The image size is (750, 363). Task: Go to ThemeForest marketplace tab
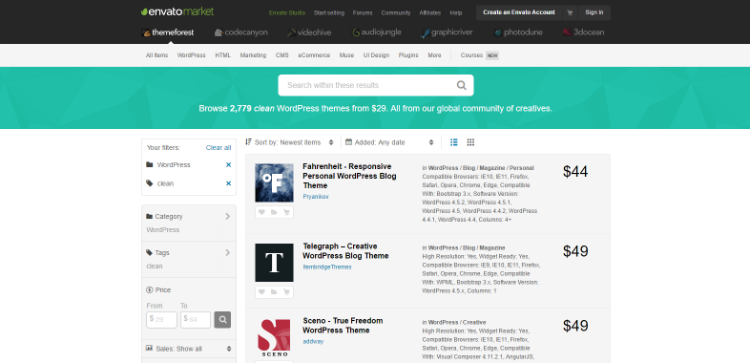click(x=168, y=33)
